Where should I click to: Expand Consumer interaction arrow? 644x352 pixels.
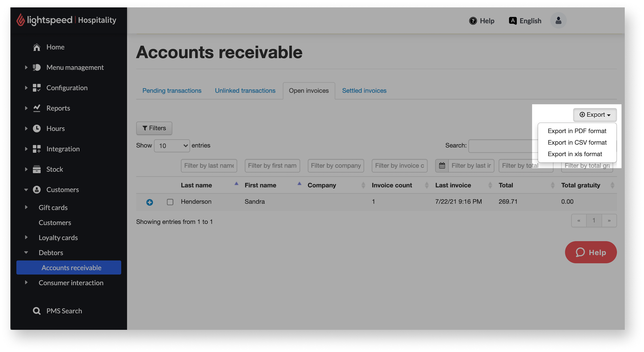click(x=26, y=283)
